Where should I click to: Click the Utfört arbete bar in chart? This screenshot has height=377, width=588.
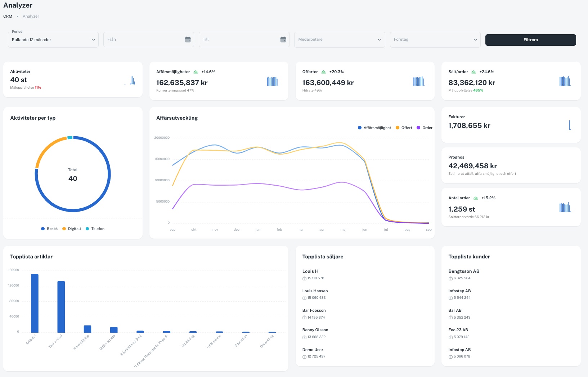pyautogui.click(x=114, y=330)
